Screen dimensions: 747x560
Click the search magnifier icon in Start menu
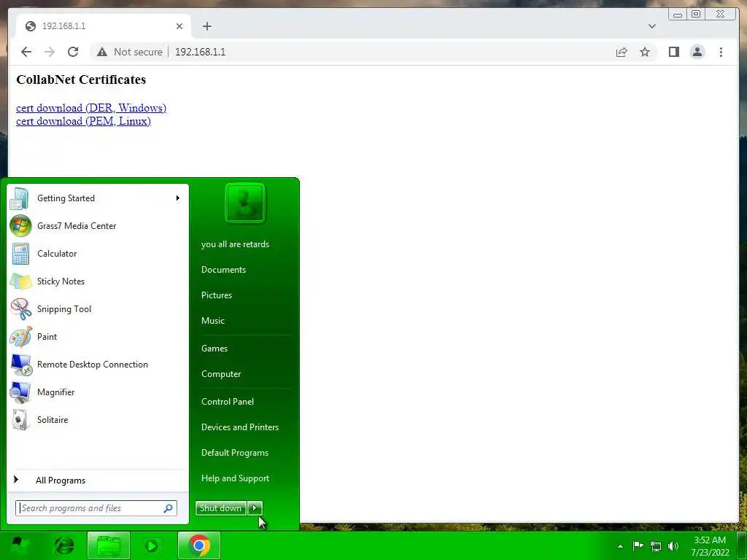tap(169, 508)
